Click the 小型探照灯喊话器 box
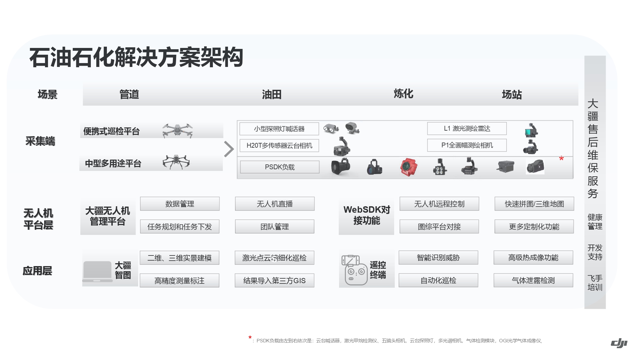The image size is (644, 362). [x=279, y=129]
